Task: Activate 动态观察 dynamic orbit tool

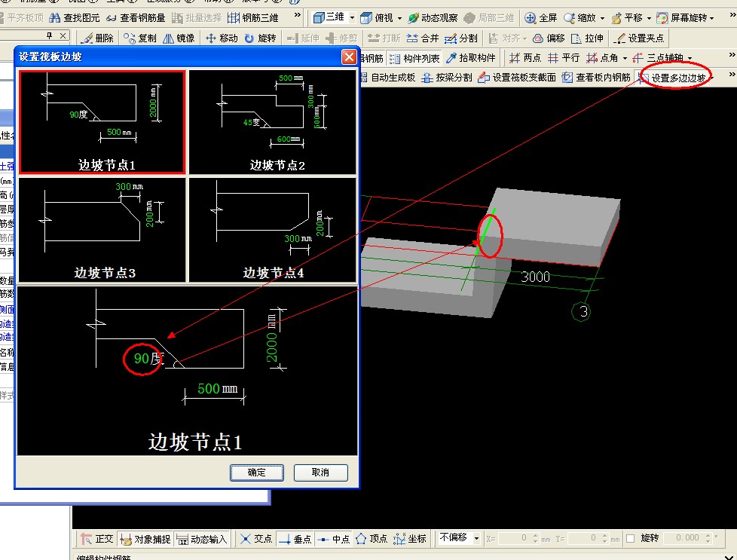Action: (x=433, y=18)
